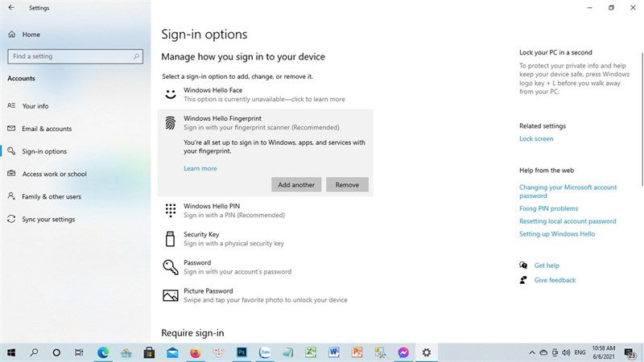Expand the Security Key option
The height and width of the screenshot is (362, 644).
[266, 238]
